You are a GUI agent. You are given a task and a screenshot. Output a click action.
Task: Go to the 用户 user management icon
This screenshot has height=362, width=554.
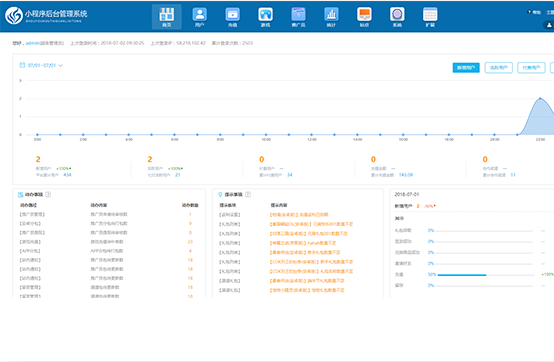tap(200, 17)
